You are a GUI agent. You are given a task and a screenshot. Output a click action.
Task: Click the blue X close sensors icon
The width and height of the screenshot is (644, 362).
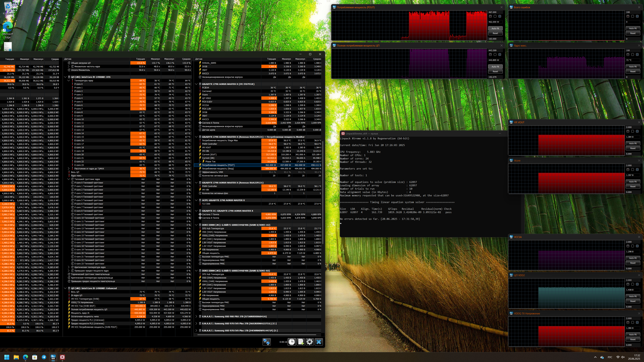(x=319, y=342)
